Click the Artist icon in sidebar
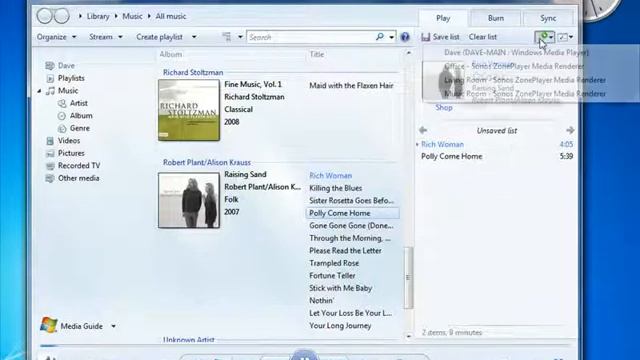The image size is (640, 360). coord(62,103)
